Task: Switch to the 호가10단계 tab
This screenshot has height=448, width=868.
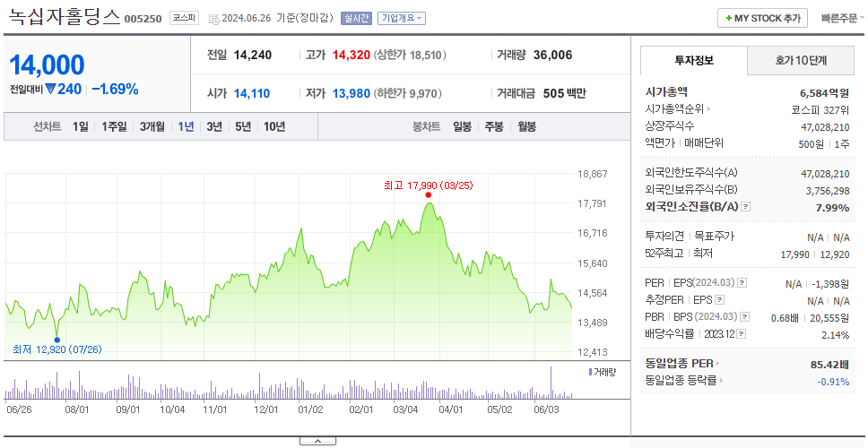Action: coord(801,60)
